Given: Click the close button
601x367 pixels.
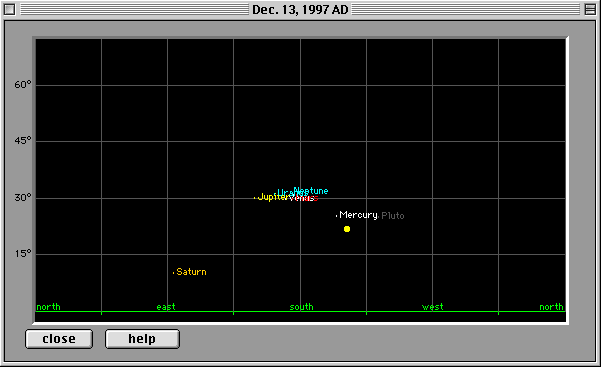Looking at the screenshot, I should (59, 339).
